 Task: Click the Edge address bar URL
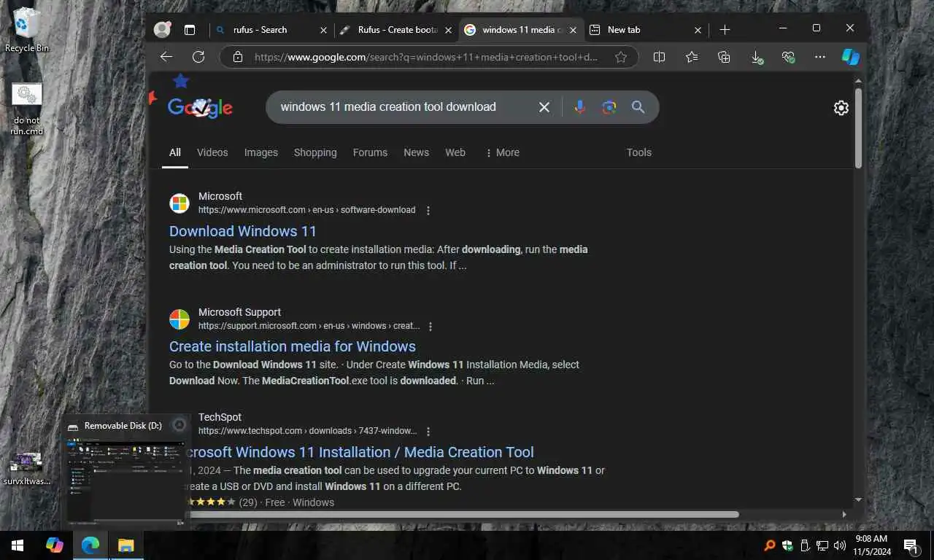pos(425,57)
